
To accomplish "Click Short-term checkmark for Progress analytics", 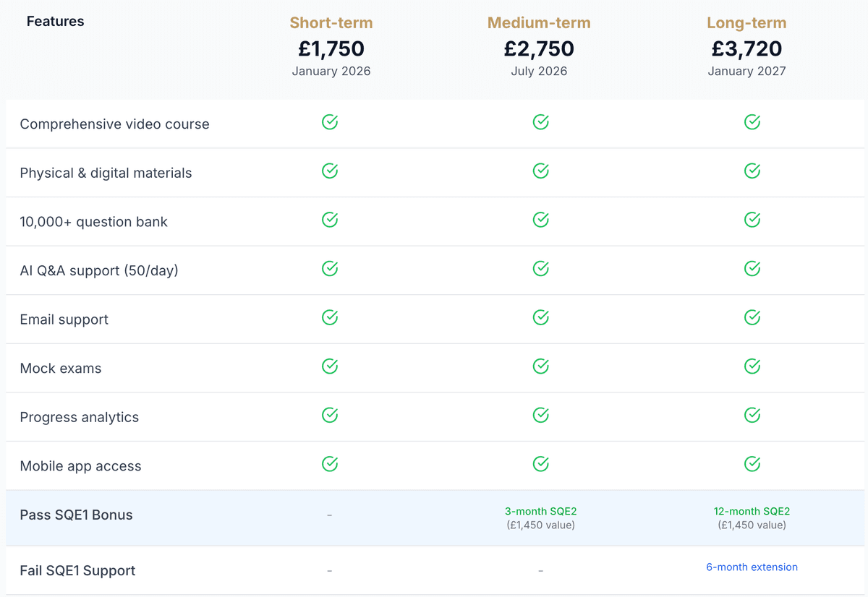I will tap(330, 415).
